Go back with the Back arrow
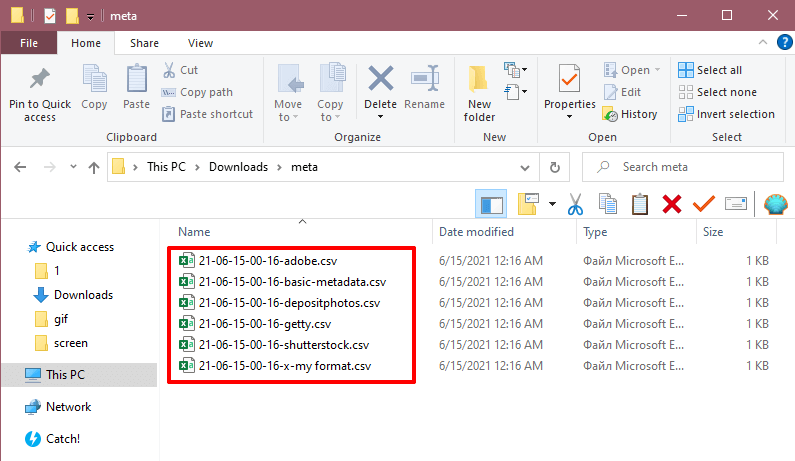Viewport: 795px width, 461px height. pyautogui.click(x=20, y=167)
